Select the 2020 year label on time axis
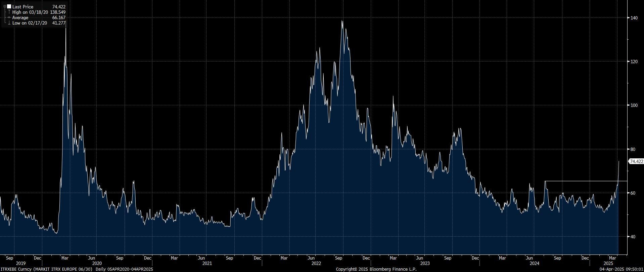 (97, 263)
